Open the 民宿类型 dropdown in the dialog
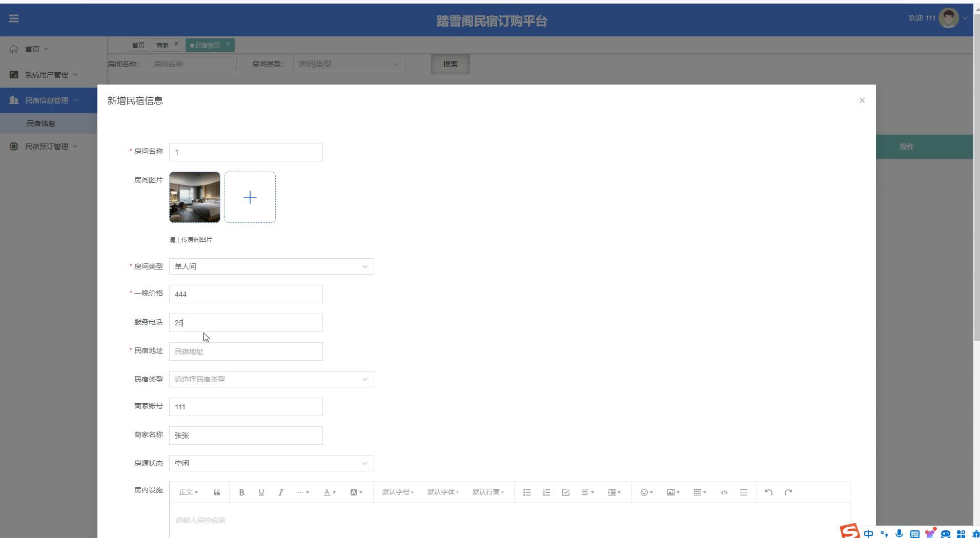The image size is (980, 538). tap(272, 379)
